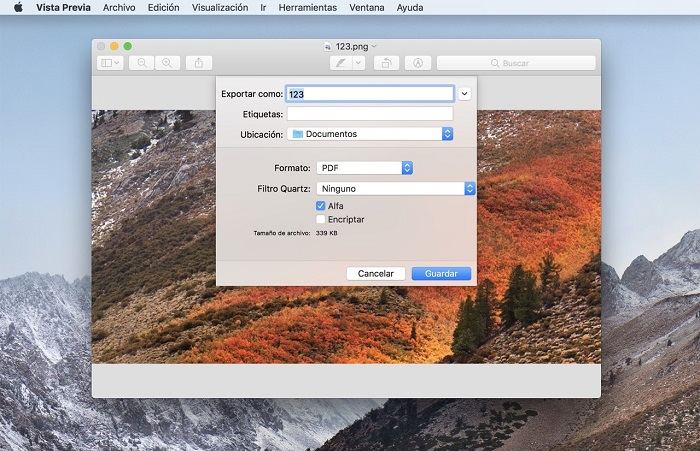700x451 pixels.
Task: Open the Herramientas menu
Action: pyautogui.click(x=307, y=7)
